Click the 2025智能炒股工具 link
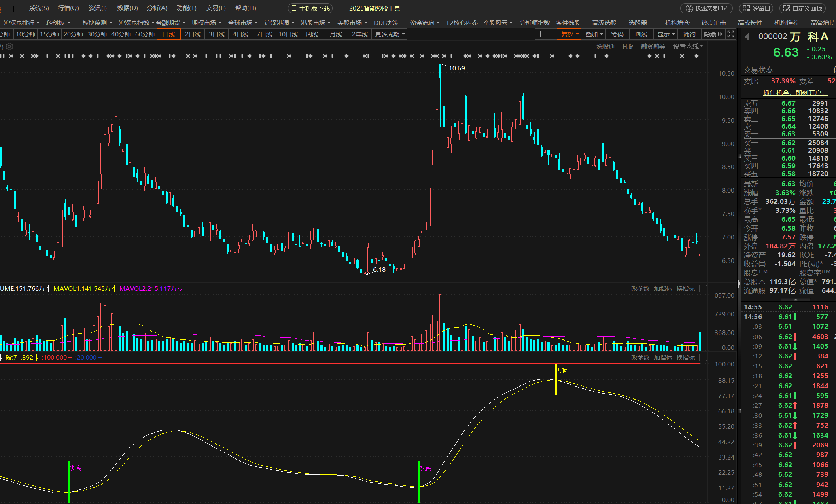The height and width of the screenshot is (504, 836). point(374,8)
